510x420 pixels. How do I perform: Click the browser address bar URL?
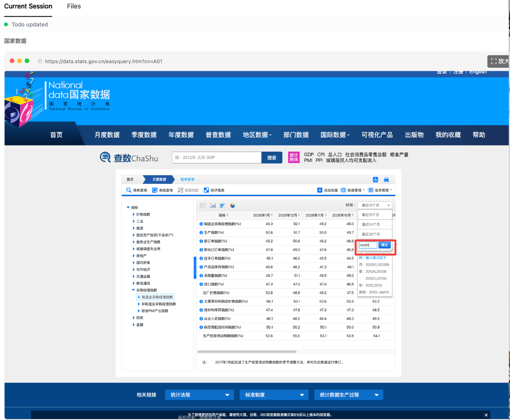[x=104, y=61]
